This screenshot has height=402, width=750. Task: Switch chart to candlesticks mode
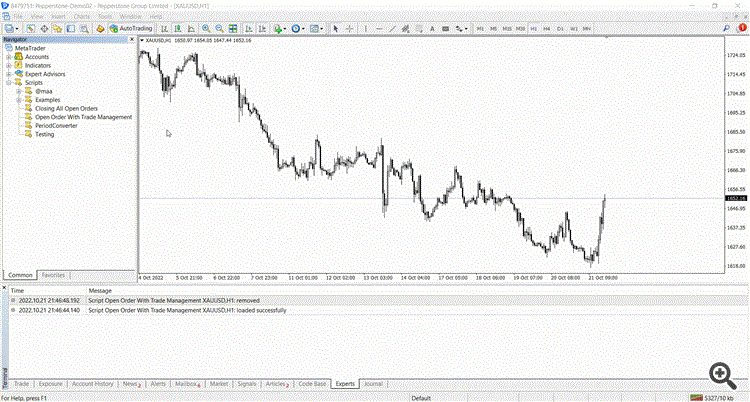(x=177, y=29)
